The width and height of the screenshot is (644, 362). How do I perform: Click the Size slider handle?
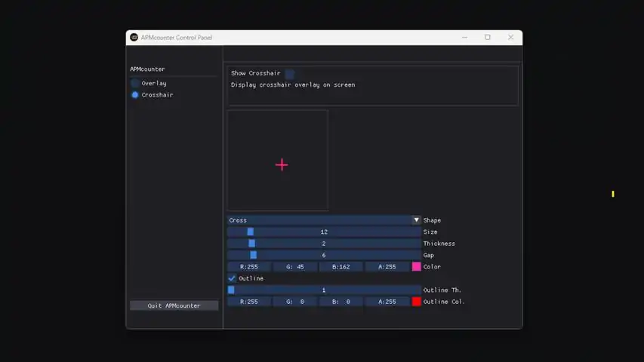coord(250,232)
